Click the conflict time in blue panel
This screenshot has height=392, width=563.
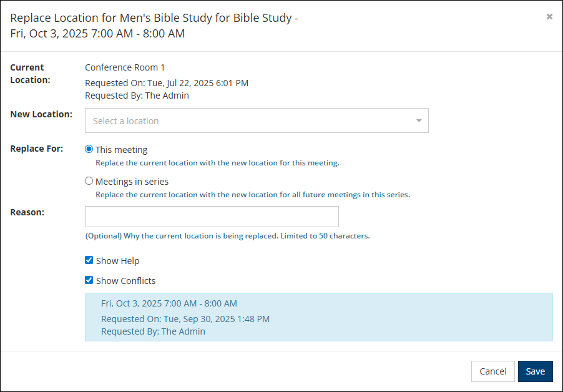(x=169, y=303)
